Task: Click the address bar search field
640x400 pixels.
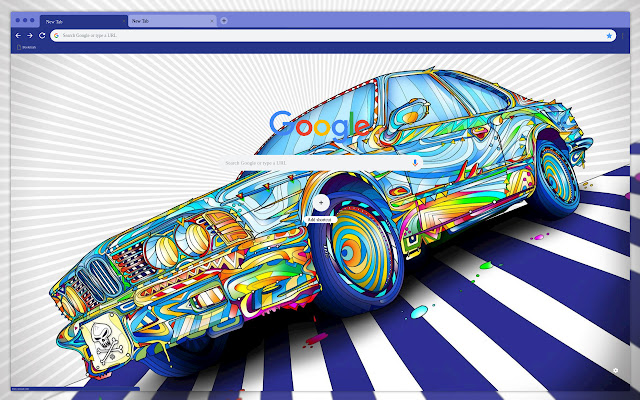Action: 333,36
